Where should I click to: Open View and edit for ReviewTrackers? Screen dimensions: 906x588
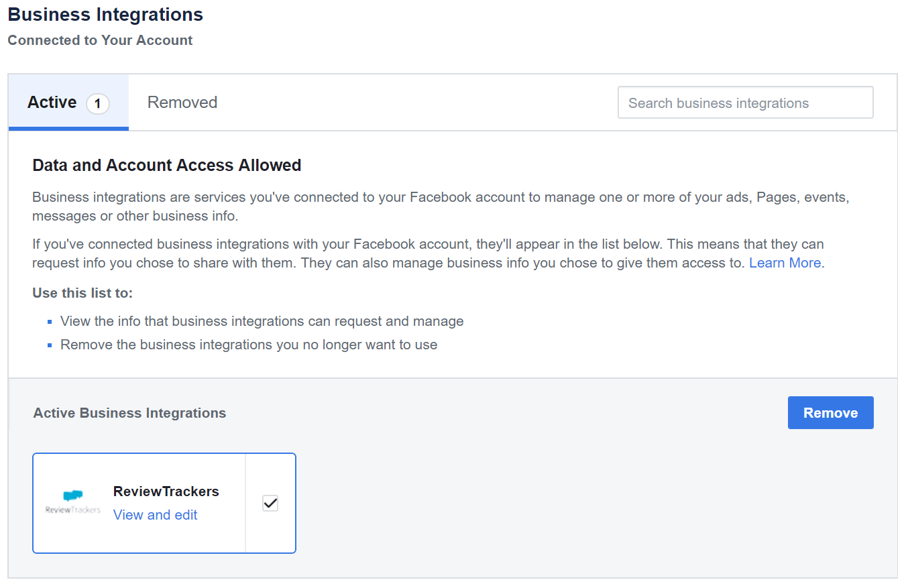tap(156, 515)
